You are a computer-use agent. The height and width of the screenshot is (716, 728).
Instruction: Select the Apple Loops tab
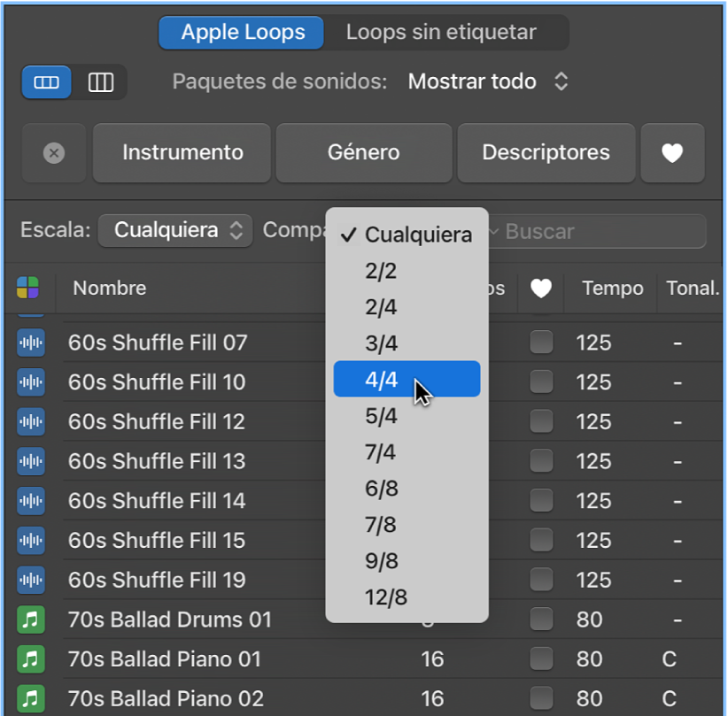tap(241, 32)
